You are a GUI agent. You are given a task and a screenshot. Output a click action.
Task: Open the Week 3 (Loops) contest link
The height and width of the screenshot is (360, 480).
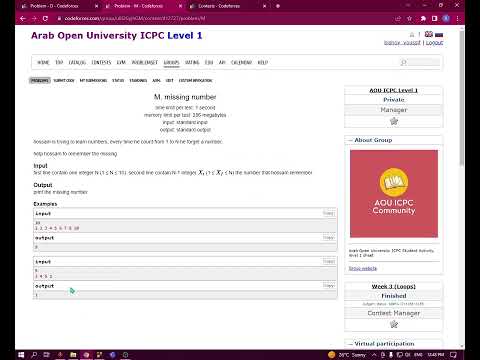pos(394,286)
